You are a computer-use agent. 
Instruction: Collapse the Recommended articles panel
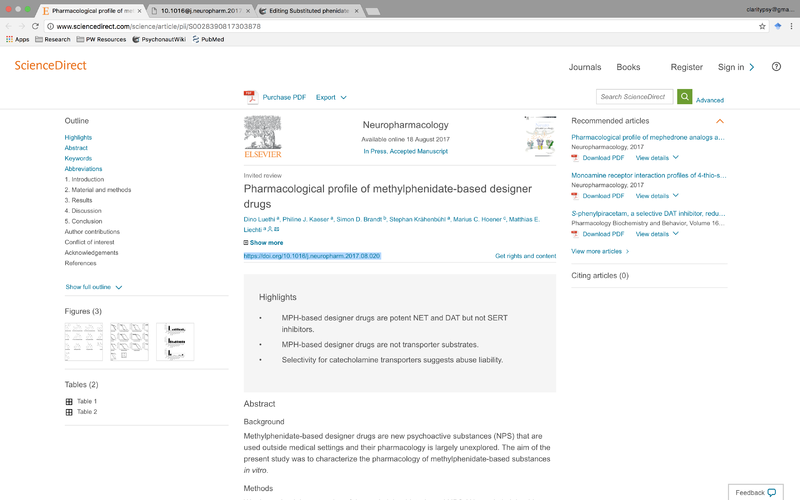coord(720,121)
